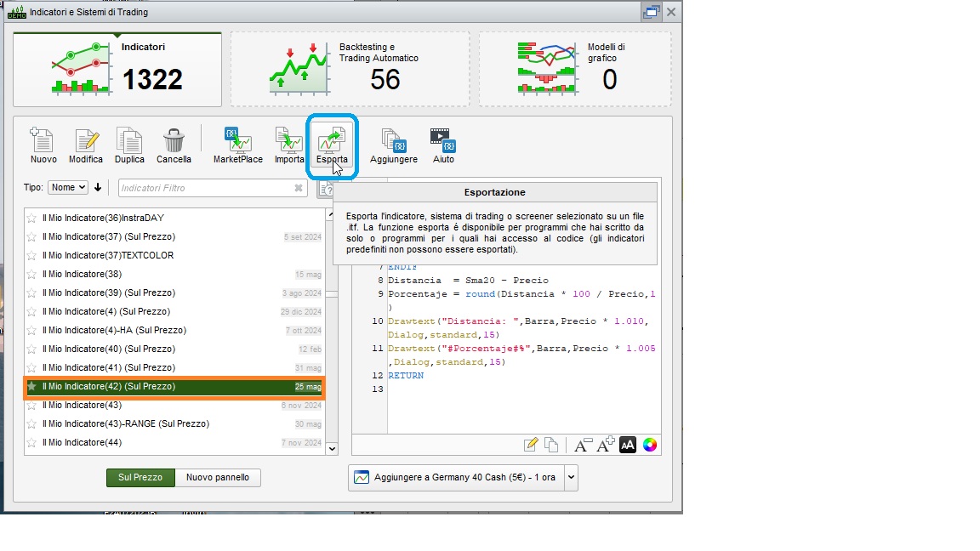Click the Importa toolbar icon
The height and width of the screenshot is (551, 980).
point(289,142)
